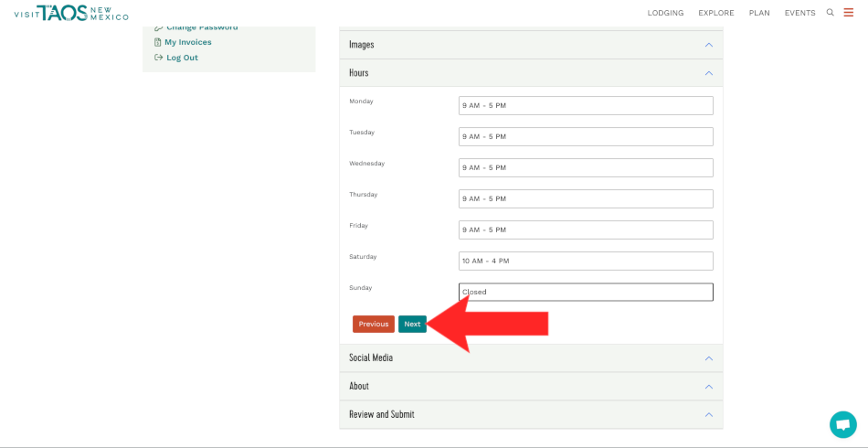868x448 pixels.
Task: Open the Explore menu
Action: tap(715, 13)
